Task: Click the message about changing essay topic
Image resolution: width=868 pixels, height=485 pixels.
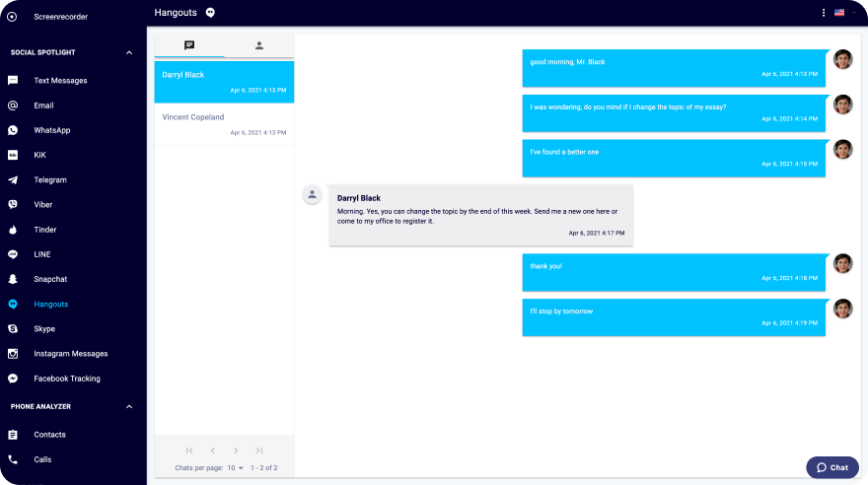Action: point(674,113)
